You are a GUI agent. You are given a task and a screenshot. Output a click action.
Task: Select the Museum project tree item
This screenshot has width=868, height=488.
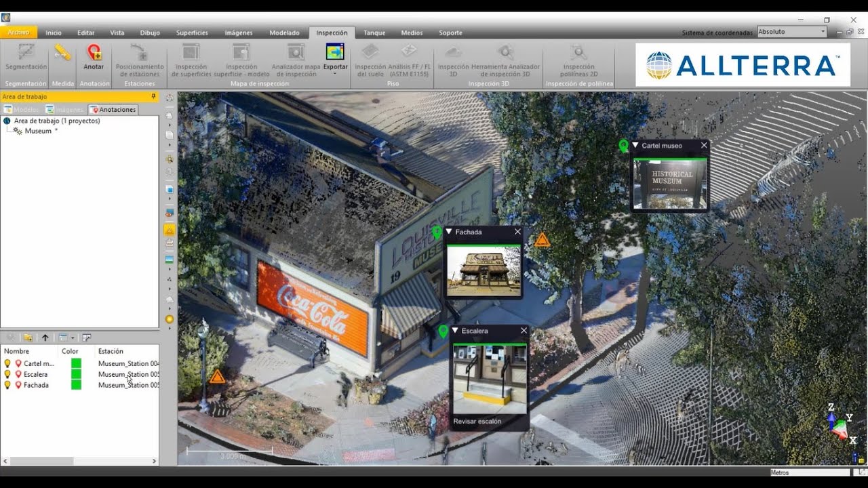(x=38, y=131)
